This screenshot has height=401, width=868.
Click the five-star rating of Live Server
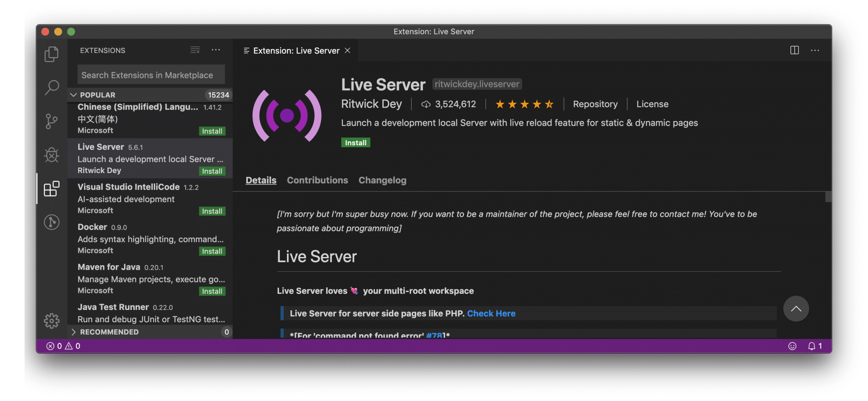coord(524,104)
